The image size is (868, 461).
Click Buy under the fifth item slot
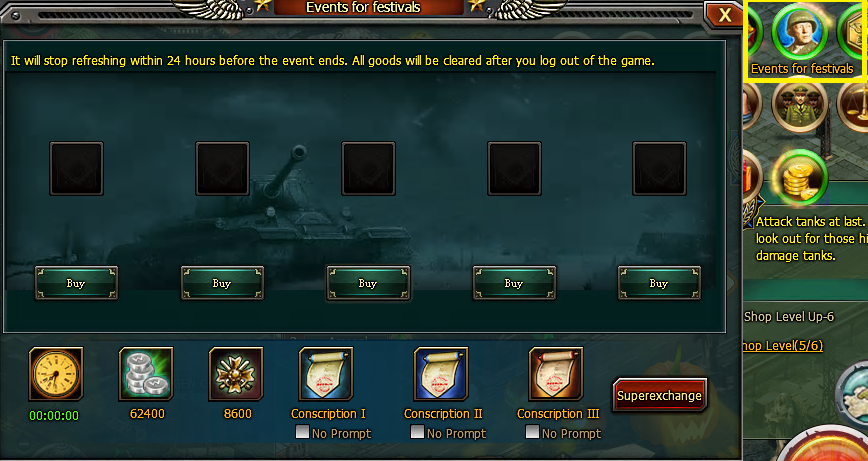click(x=659, y=283)
